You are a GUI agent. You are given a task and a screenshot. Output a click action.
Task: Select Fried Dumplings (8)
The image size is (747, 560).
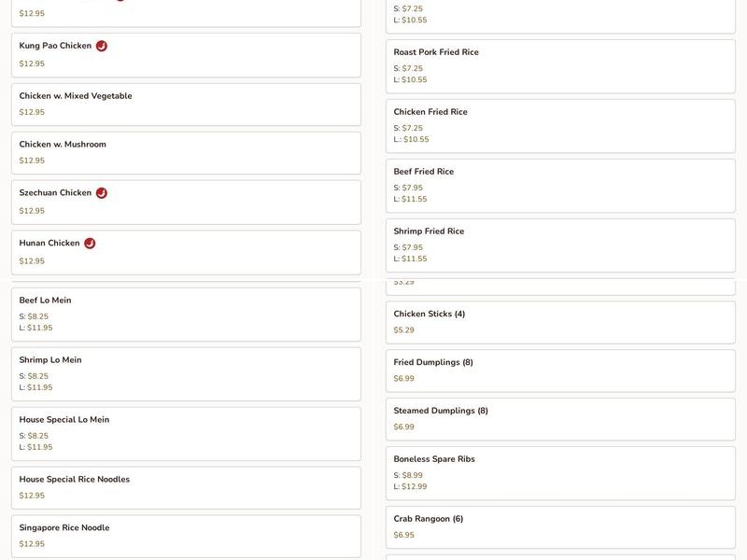coord(560,371)
